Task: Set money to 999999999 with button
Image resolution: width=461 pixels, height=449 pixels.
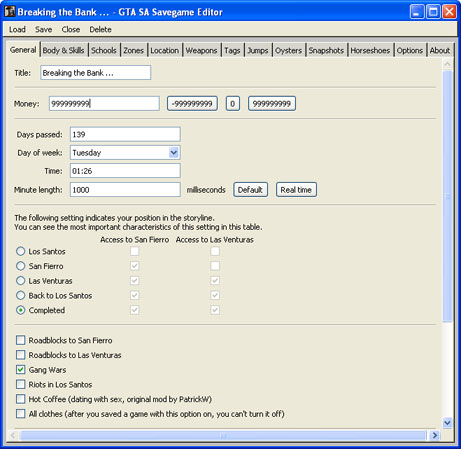Action: click(x=272, y=104)
